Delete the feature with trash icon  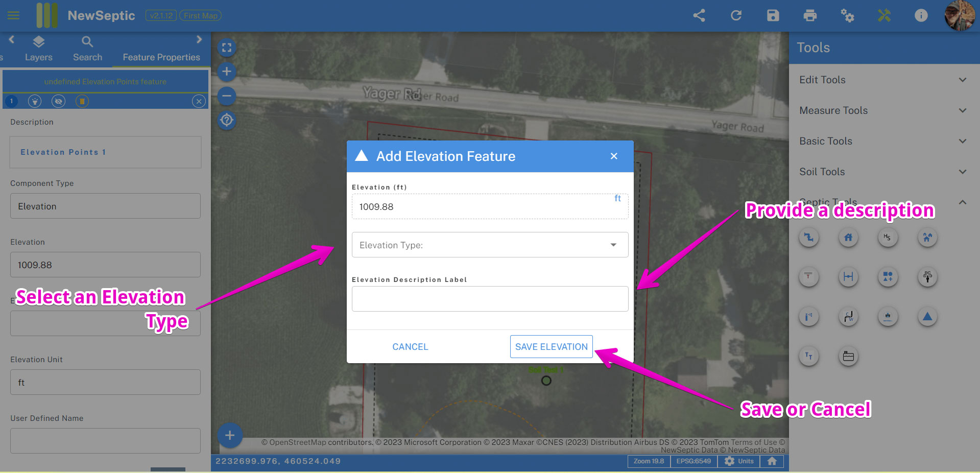pyautogui.click(x=82, y=101)
